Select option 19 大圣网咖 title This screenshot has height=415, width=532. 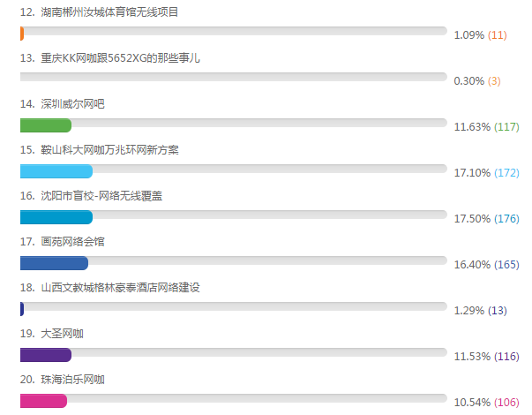pos(51,334)
